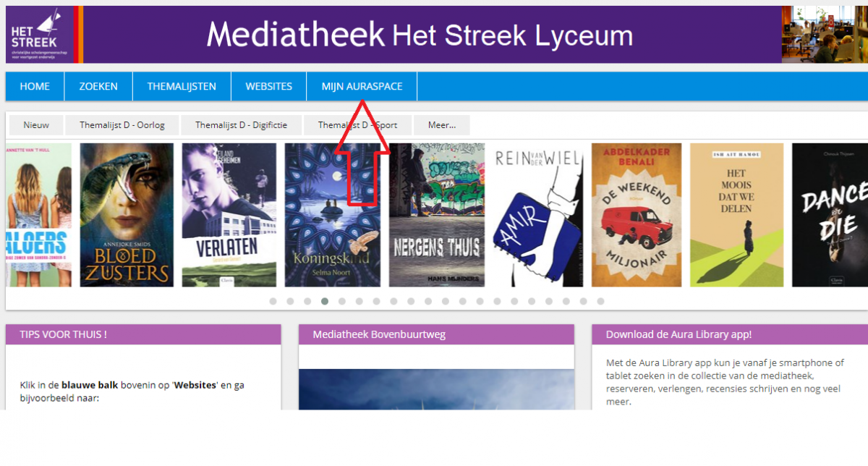Go to the ZOEKEN menu item
Screen dimensions: 868x466
pos(98,86)
